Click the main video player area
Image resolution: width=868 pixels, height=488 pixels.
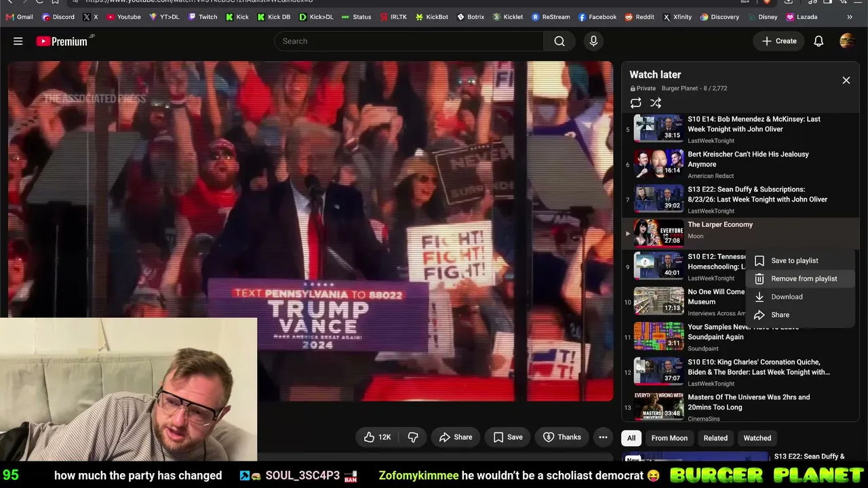click(x=311, y=231)
